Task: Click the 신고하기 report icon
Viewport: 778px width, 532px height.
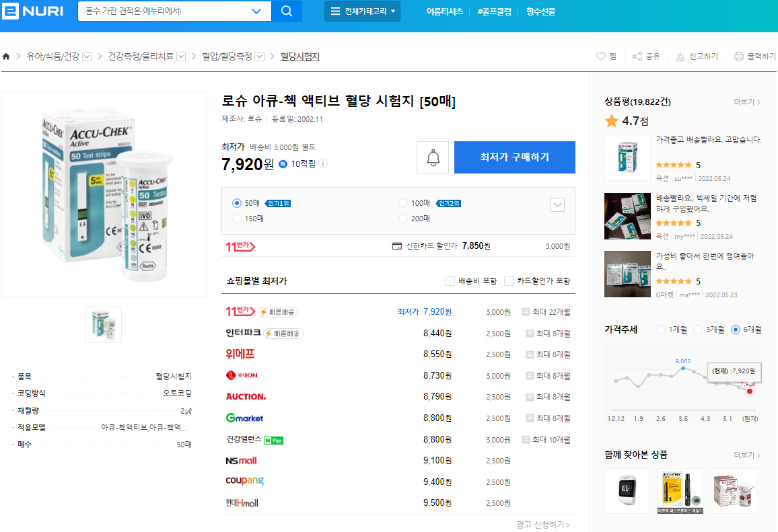Action: click(x=680, y=56)
